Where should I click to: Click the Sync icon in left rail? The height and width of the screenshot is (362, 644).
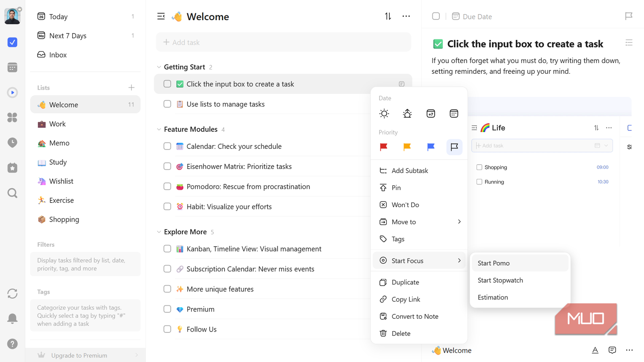(12, 293)
